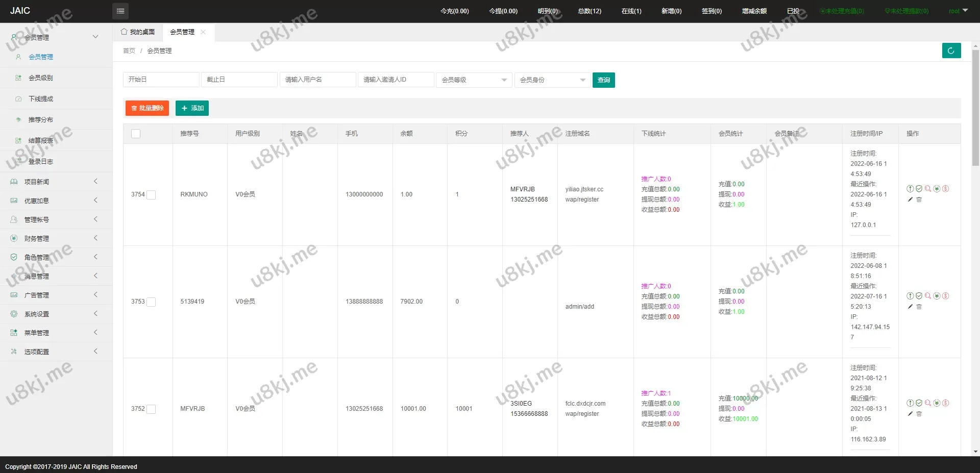980x473 pixels.
Task: Click the yen icon in row 3754
Action: [x=937, y=189]
